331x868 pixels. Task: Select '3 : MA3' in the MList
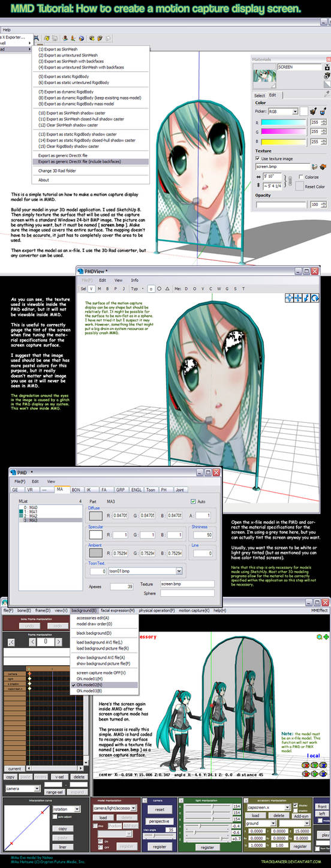click(50, 520)
